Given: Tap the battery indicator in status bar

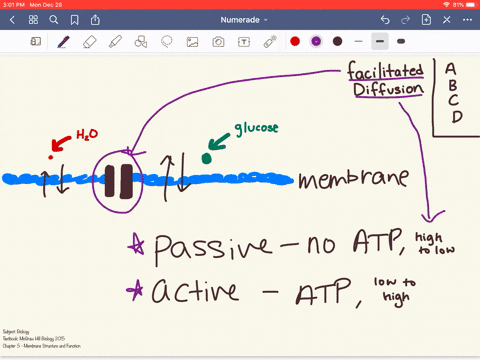Looking at the screenshot, I should pos(471,5).
